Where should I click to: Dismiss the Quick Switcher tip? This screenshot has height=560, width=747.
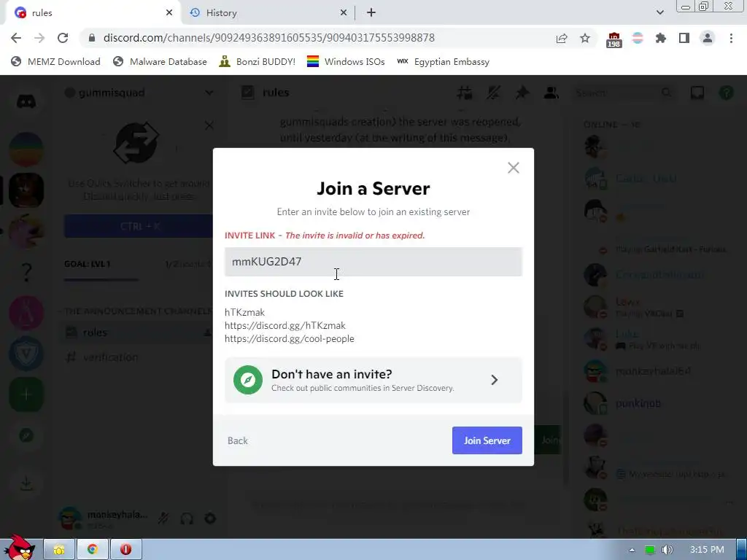(209, 125)
